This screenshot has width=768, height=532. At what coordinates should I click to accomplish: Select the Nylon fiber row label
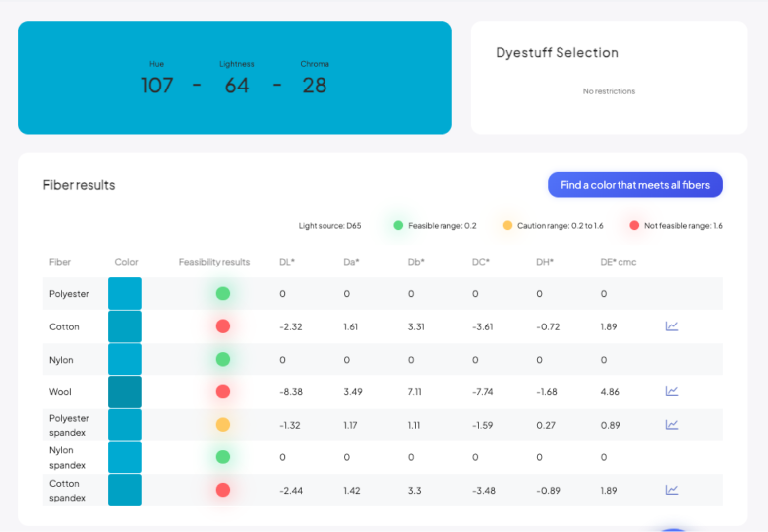point(62,360)
